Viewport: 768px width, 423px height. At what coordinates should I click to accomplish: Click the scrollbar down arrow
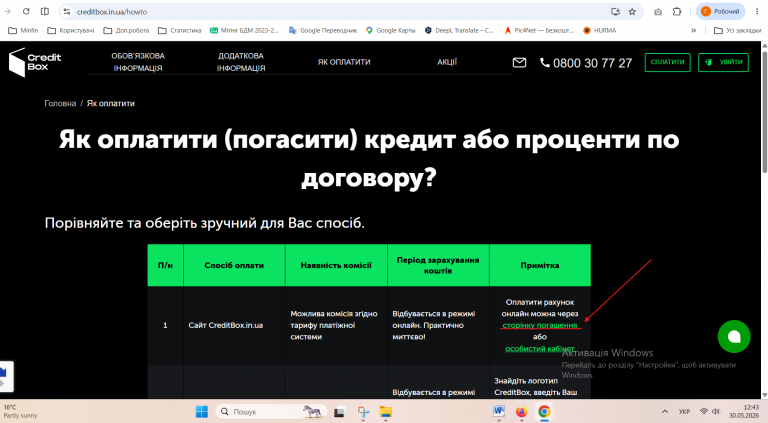[764, 395]
